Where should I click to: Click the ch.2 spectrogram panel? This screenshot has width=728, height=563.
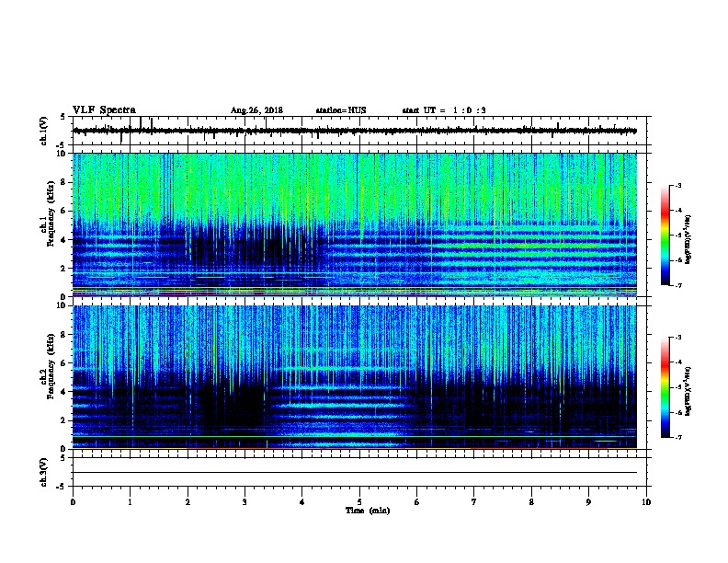point(355,377)
